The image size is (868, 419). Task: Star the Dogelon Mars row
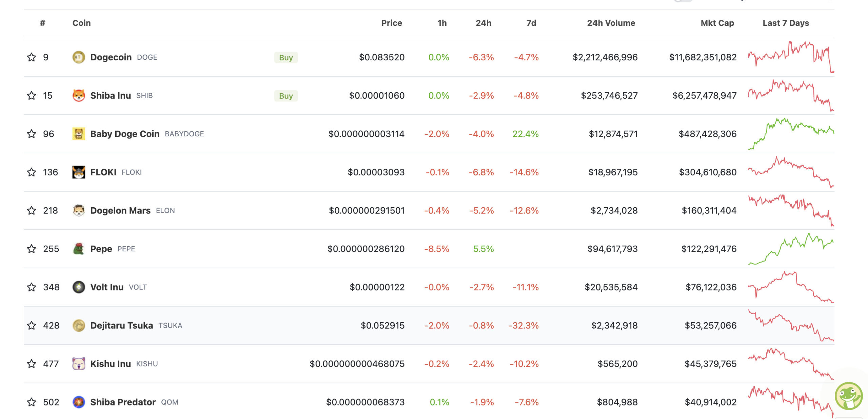point(32,210)
